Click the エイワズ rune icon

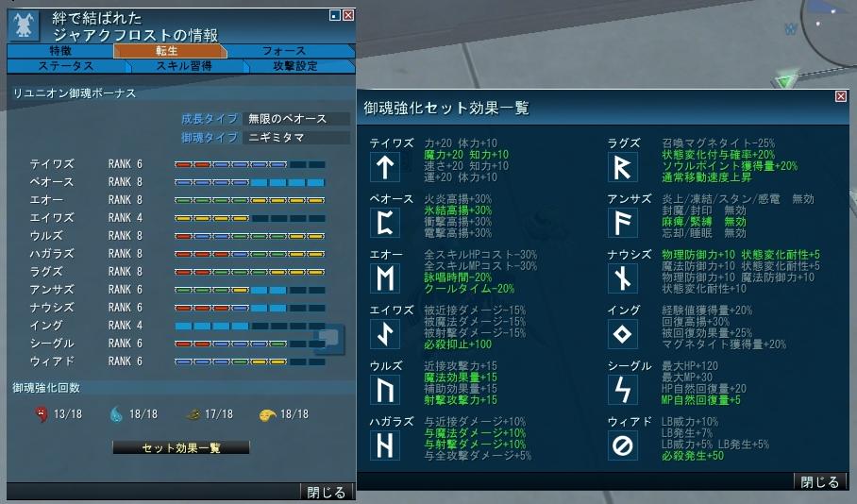pyautogui.click(x=385, y=334)
